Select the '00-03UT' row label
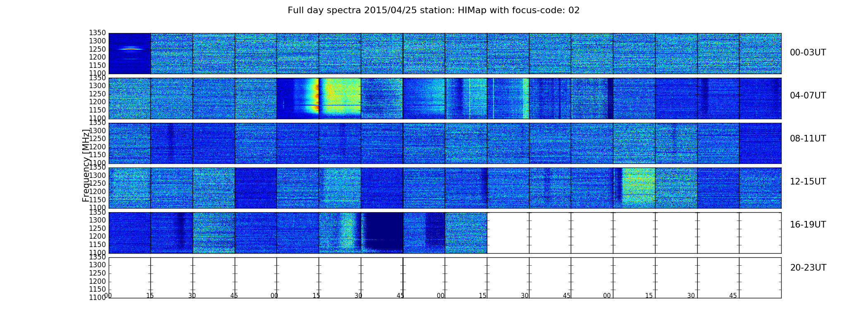The height and width of the screenshot is (331, 868). 808,53
